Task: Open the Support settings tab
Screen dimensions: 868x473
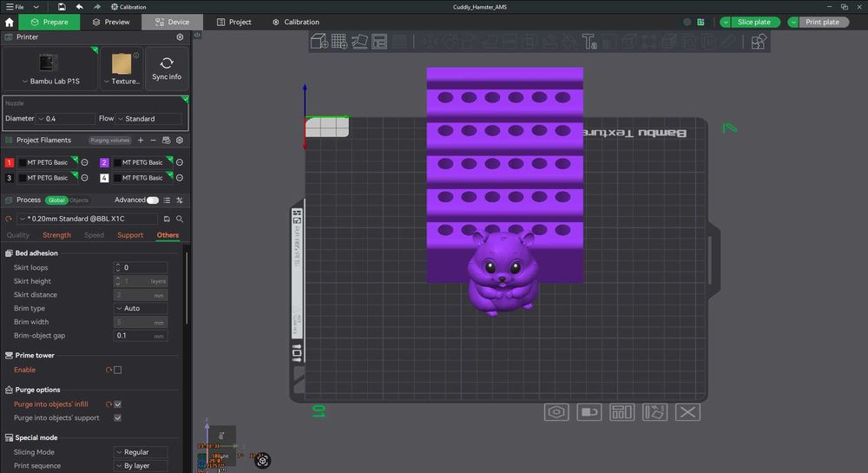Action: 130,235
